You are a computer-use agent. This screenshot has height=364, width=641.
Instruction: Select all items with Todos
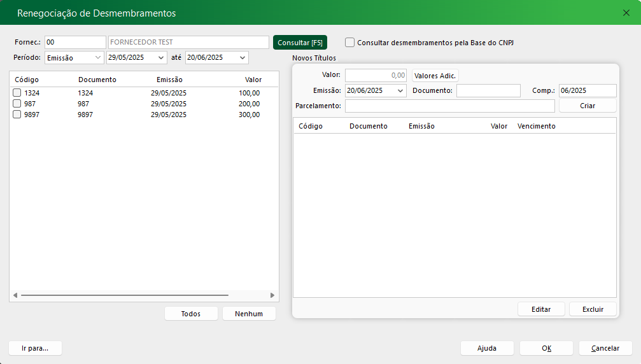point(191,314)
